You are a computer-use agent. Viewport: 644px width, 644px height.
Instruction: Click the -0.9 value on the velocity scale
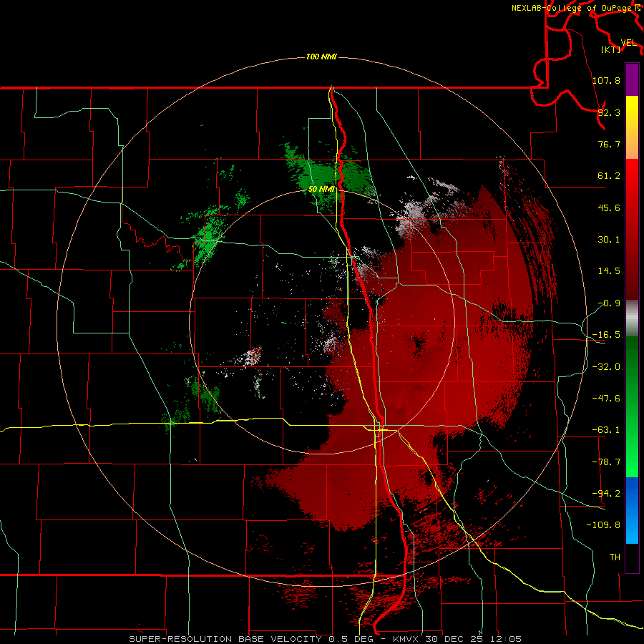[x=609, y=303]
